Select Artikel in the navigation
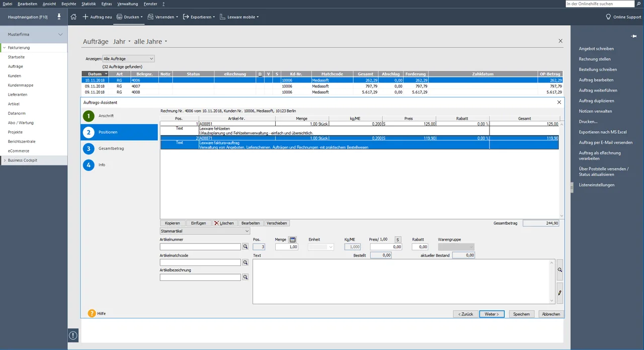This screenshot has height=350, width=644. pos(14,104)
